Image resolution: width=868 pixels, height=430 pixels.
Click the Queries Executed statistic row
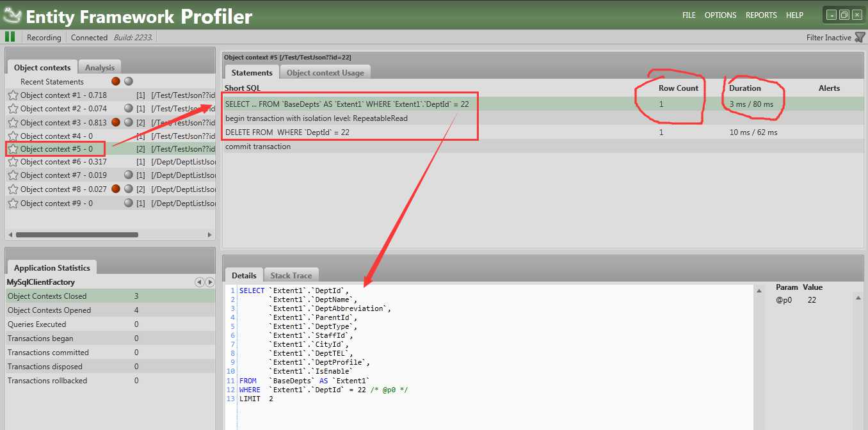pos(110,324)
